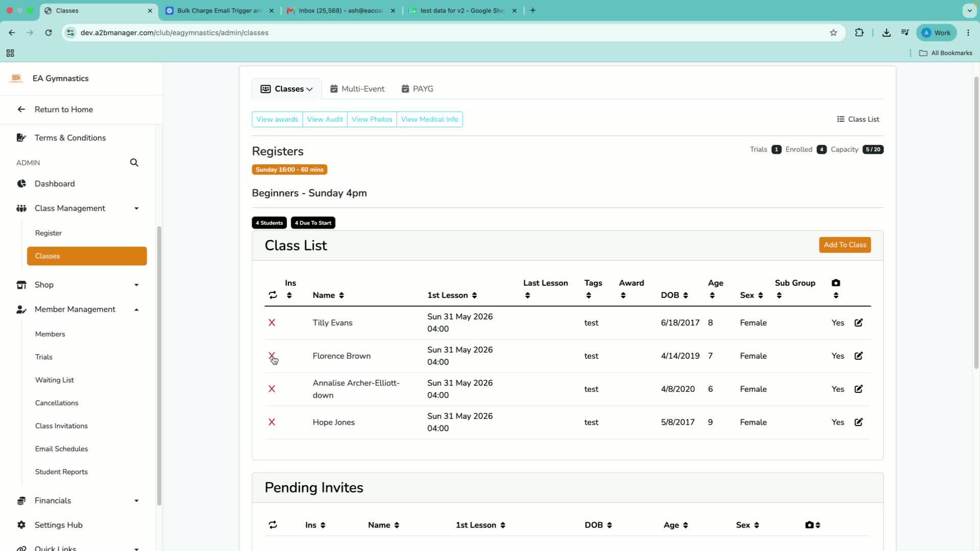Switch to the Multi-Event tab
980x551 pixels.
(357, 89)
